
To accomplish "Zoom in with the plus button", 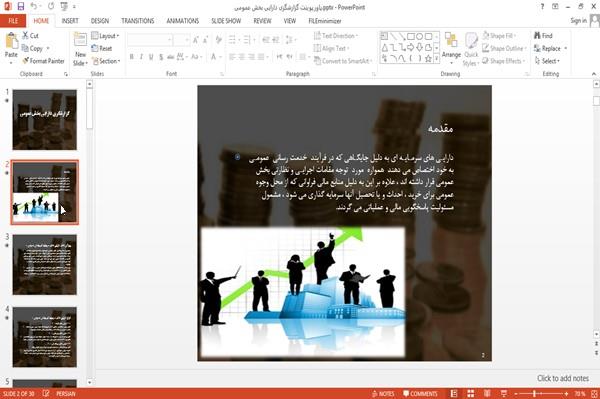I will 566,394.
